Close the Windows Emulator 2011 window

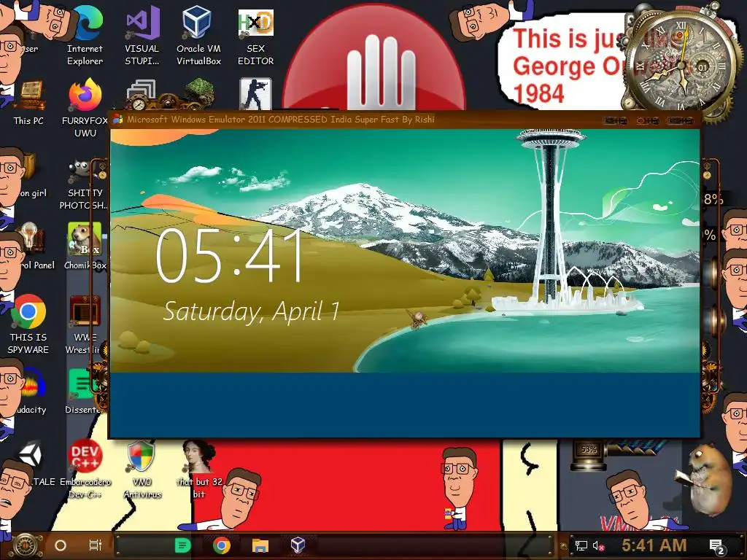coord(680,120)
